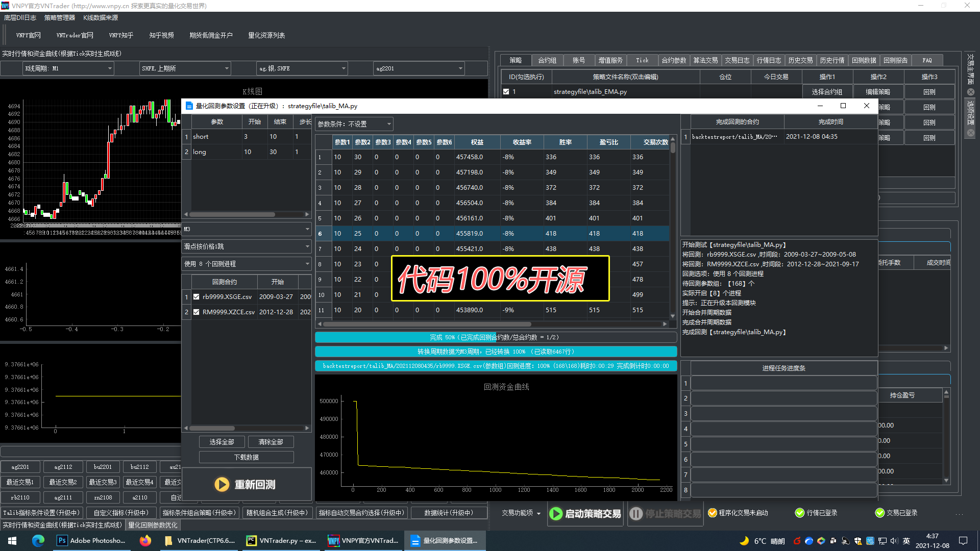Click the 启动策略交易 green play icon
The height and width of the screenshot is (551, 980).
556,514
